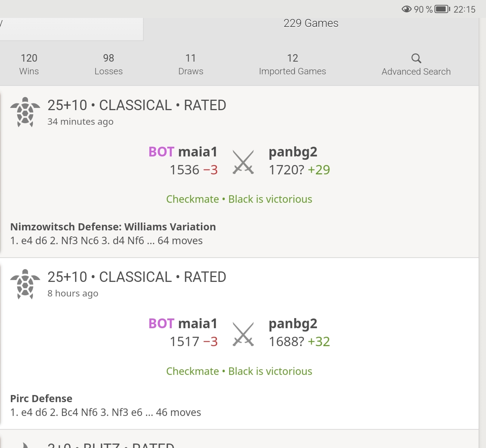Open Advanced Search magnifier icon
The image size is (486, 448).
416,59
